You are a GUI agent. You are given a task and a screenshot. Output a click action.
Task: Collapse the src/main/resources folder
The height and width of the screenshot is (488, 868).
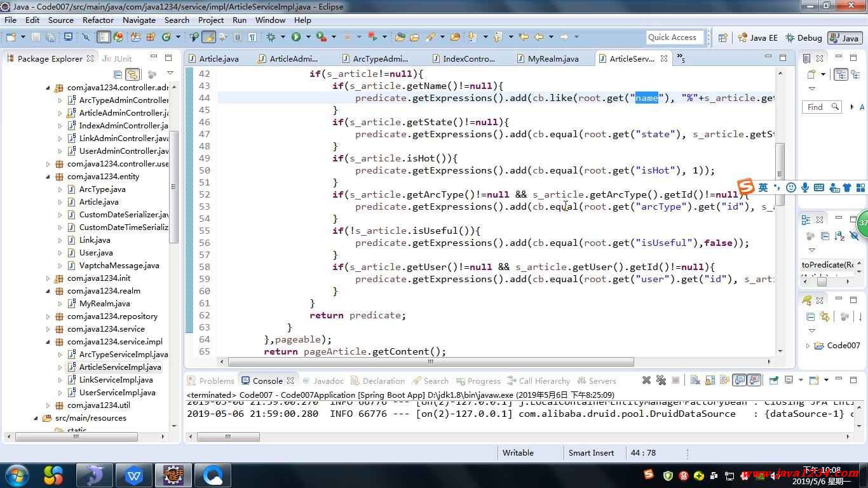tap(36, 418)
